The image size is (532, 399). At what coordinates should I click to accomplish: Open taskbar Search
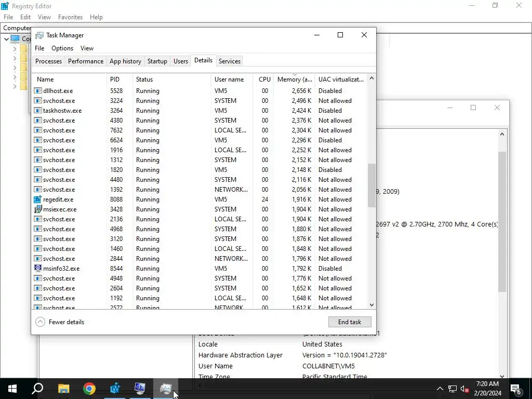coord(37,389)
